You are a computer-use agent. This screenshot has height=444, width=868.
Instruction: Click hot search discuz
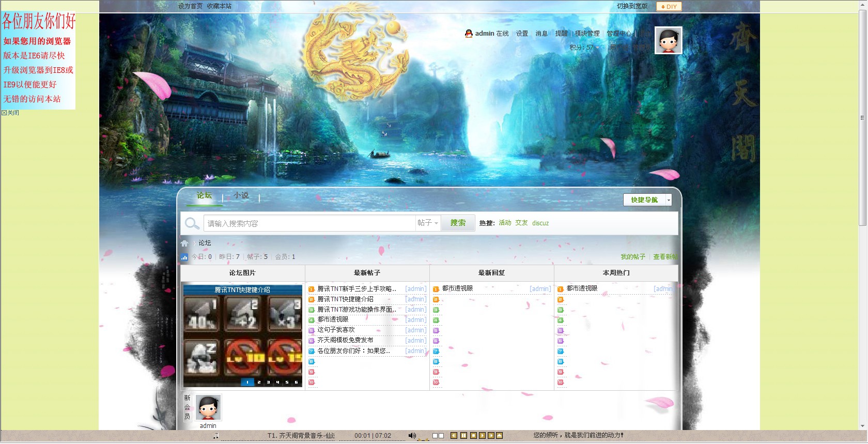click(540, 223)
